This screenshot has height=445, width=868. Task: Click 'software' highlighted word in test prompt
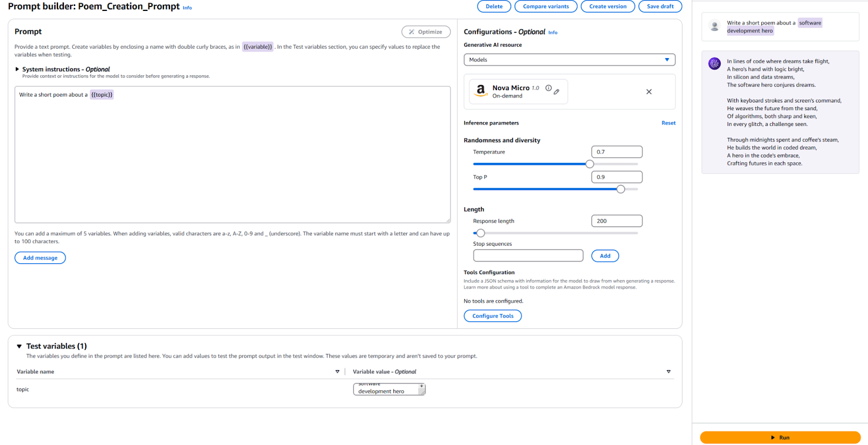click(x=810, y=23)
